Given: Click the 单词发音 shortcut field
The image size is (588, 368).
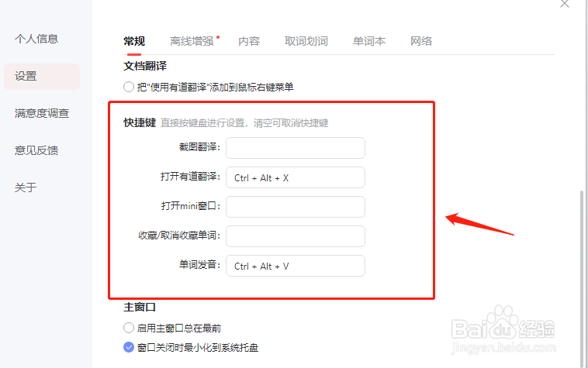Looking at the screenshot, I should [296, 266].
